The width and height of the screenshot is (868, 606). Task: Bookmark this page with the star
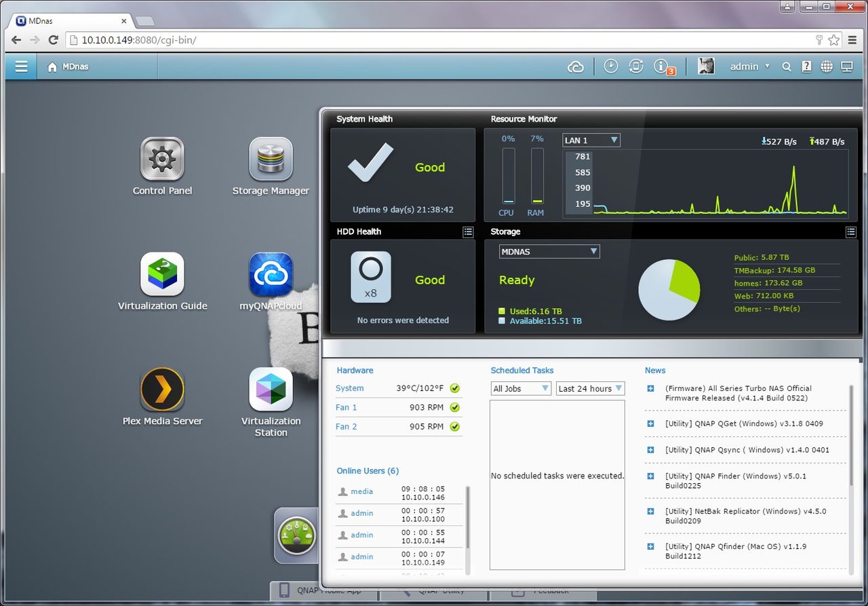833,40
